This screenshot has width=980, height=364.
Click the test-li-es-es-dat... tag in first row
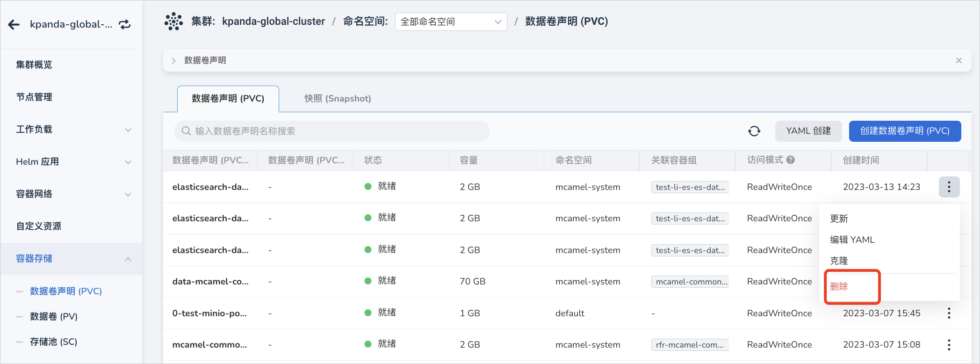click(690, 187)
